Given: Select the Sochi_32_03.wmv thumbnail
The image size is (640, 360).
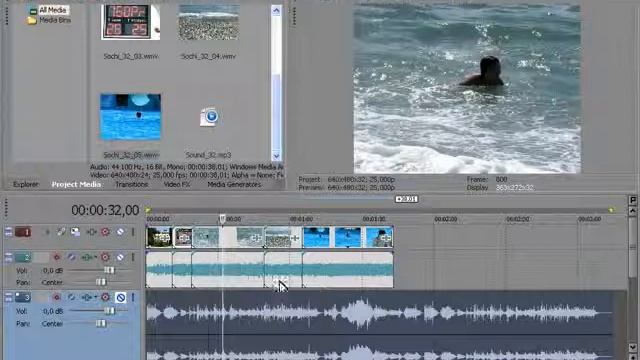Looking at the screenshot, I should (131, 22).
